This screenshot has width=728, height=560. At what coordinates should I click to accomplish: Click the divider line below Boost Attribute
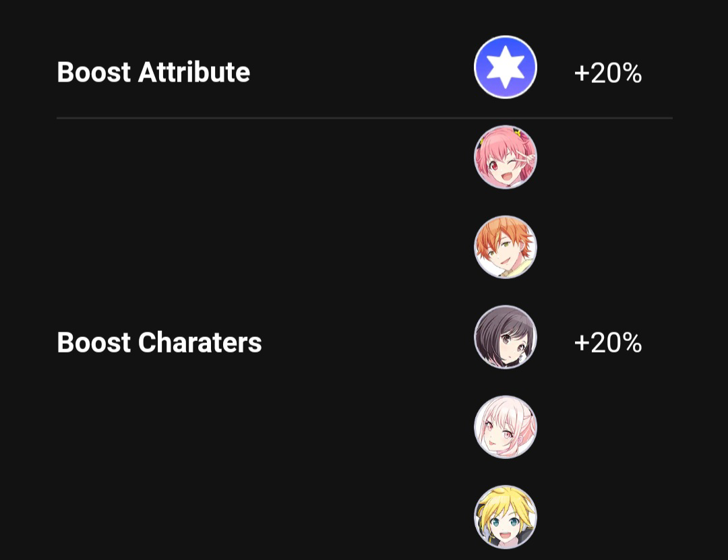pyautogui.click(x=364, y=118)
